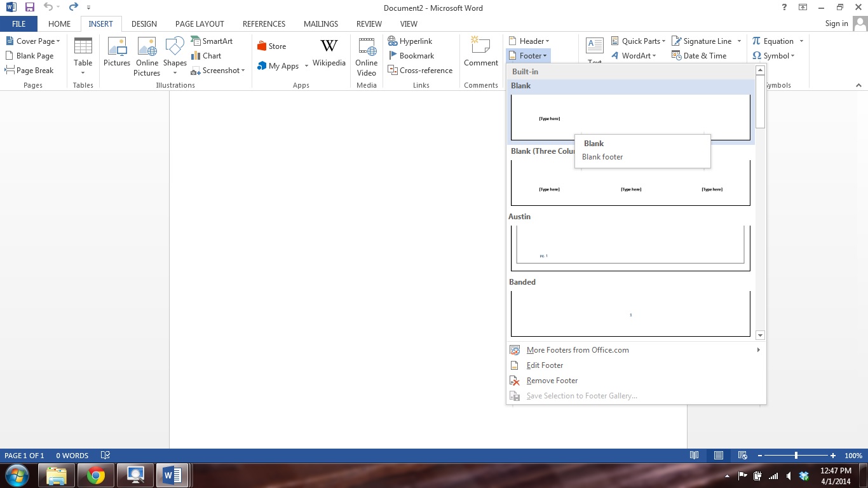868x488 pixels.
Task: Insert a Table
Action: [x=83, y=56]
